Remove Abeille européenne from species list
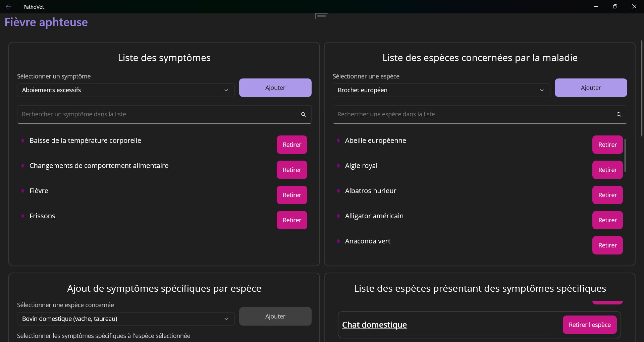This screenshot has height=342, width=644. [607, 145]
